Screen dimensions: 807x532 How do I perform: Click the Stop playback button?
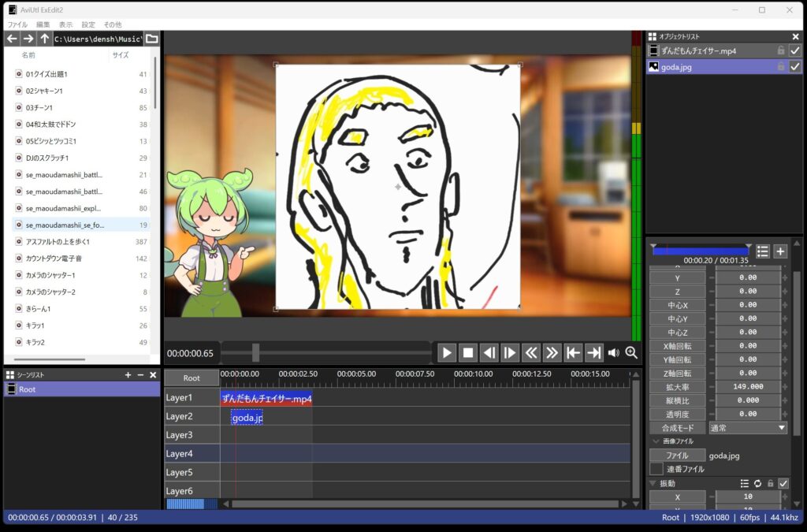468,353
